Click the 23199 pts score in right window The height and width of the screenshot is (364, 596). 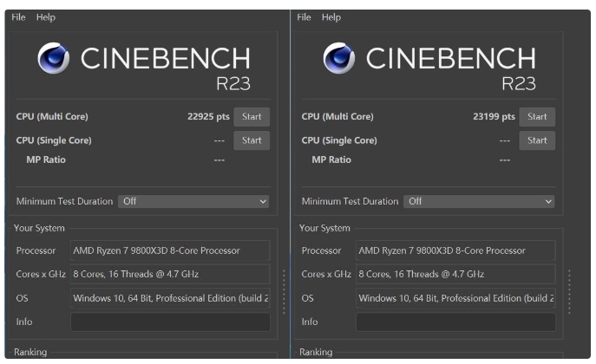click(494, 117)
